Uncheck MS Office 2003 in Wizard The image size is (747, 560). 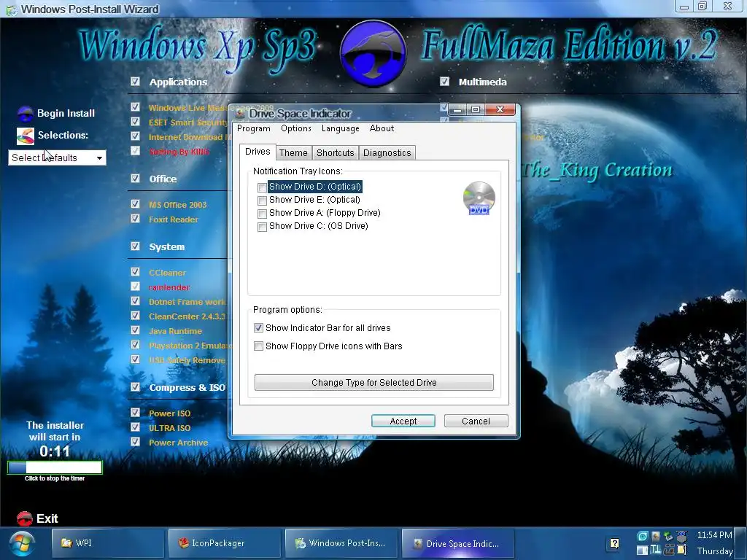(x=135, y=204)
